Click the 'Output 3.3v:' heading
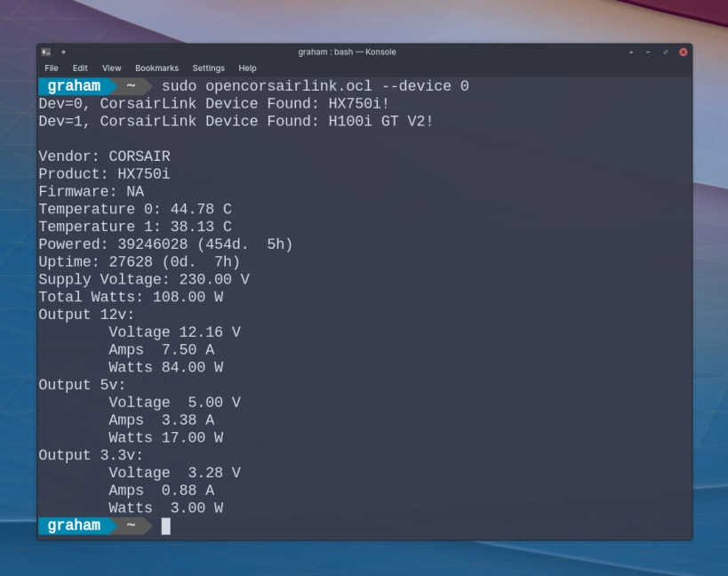The image size is (728, 576). pyautogui.click(x=91, y=455)
